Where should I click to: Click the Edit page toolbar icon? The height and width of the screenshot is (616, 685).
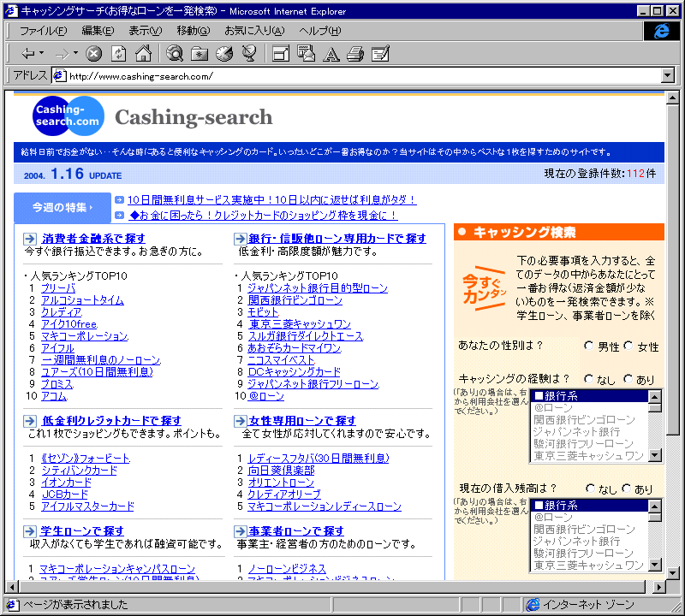coord(380,54)
